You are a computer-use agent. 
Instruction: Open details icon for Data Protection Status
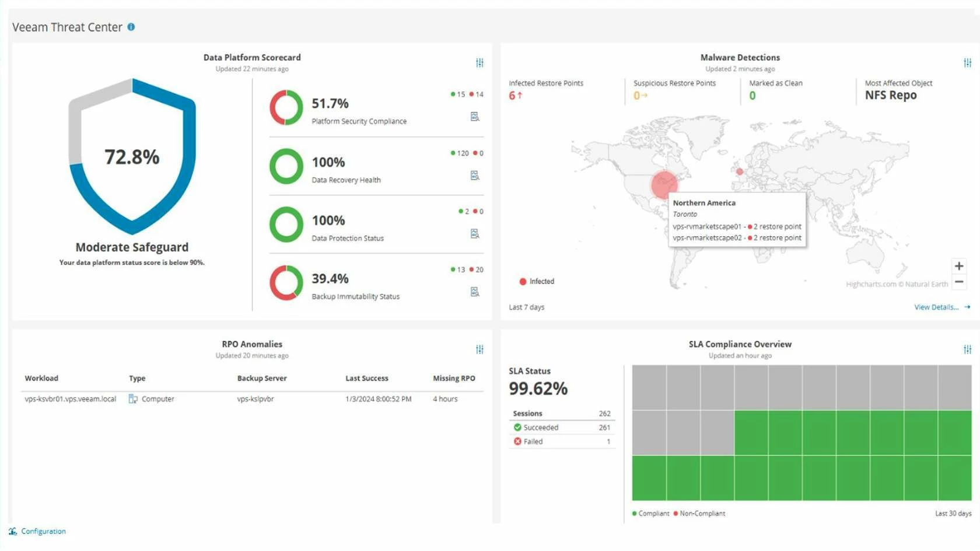(475, 234)
